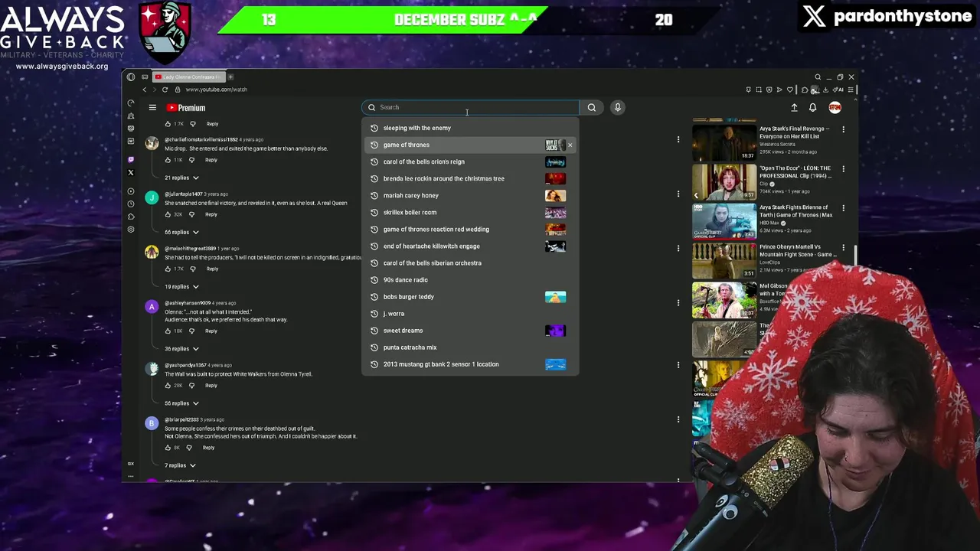980x551 pixels.
Task: Open the Prince Oberyn Martell vs Mountain thumbnail
Action: 724,260
